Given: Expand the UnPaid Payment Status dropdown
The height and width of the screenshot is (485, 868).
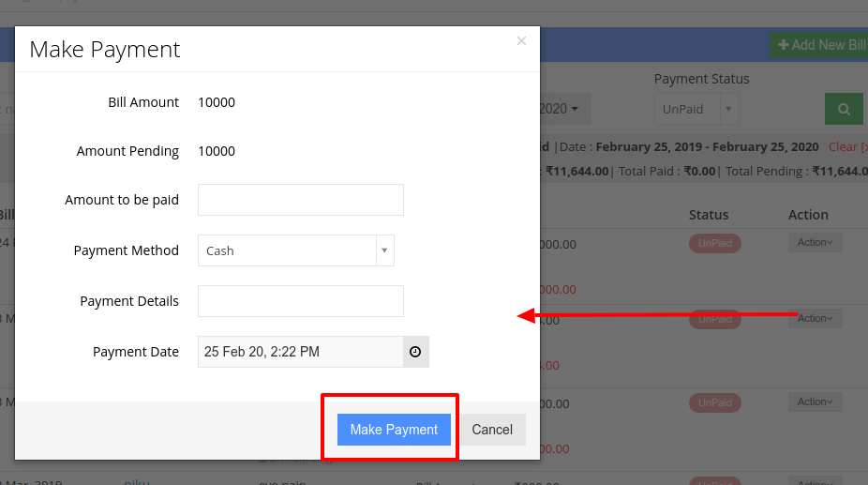Looking at the screenshot, I should (x=696, y=109).
